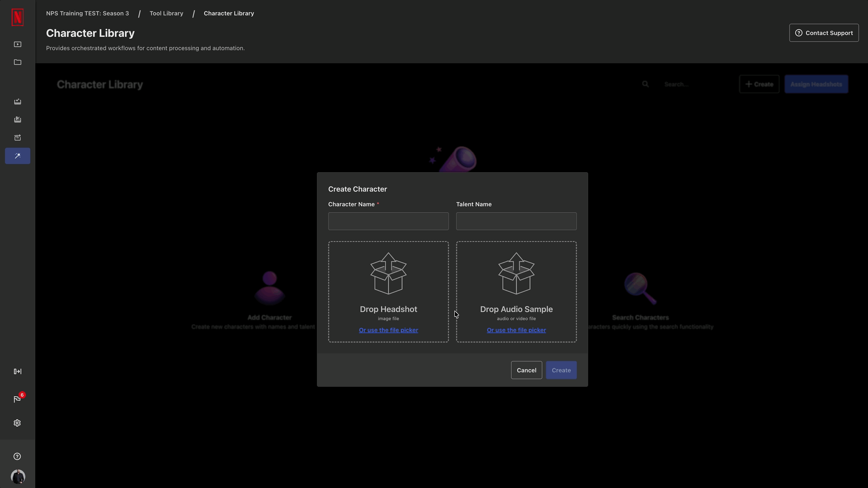Open the user profile avatar
The width and height of the screenshot is (868, 488).
tap(18, 477)
